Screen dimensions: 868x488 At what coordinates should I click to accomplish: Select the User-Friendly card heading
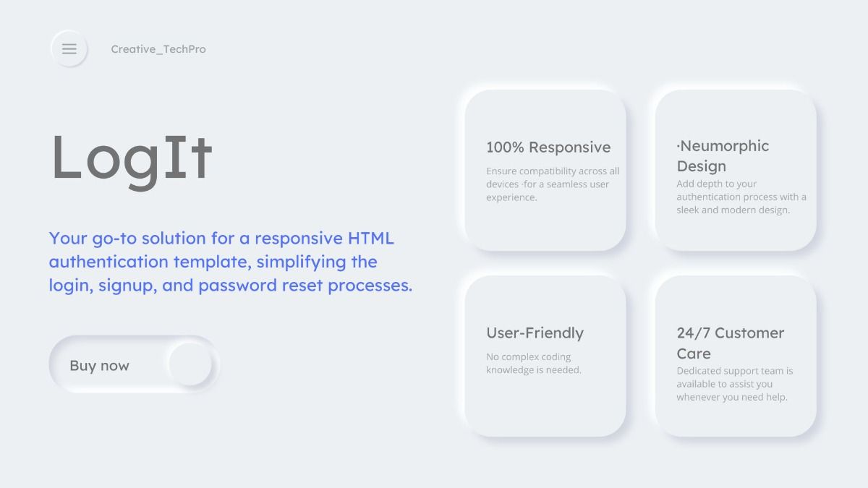tap(535, 333)
